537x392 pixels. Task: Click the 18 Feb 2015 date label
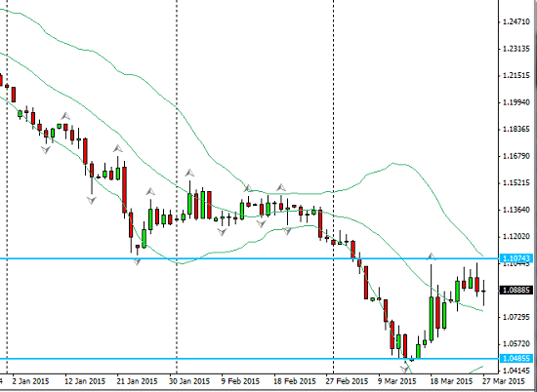coord(295,381)
